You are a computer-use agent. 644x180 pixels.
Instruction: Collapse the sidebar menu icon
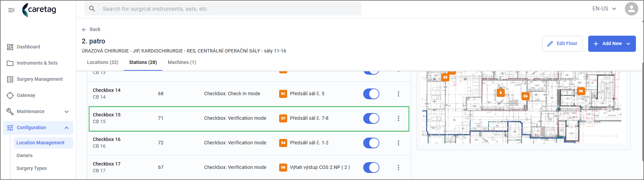tap(11, 10)
